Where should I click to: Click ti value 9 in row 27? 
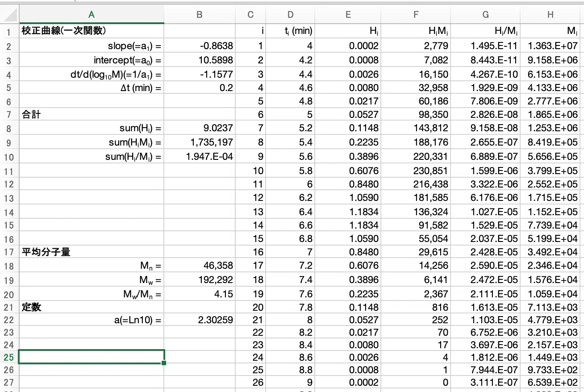coord(291,382)
